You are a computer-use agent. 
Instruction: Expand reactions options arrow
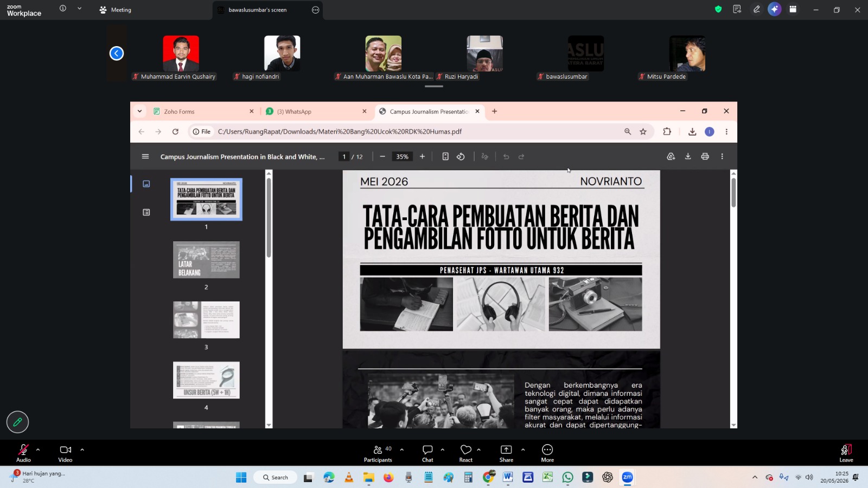478,450
